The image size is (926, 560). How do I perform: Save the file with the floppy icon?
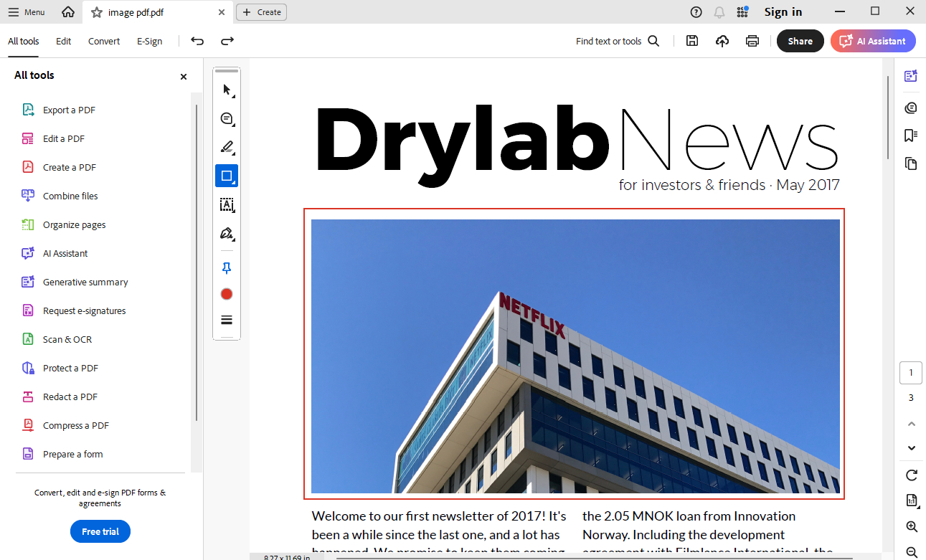pos(692,41)
